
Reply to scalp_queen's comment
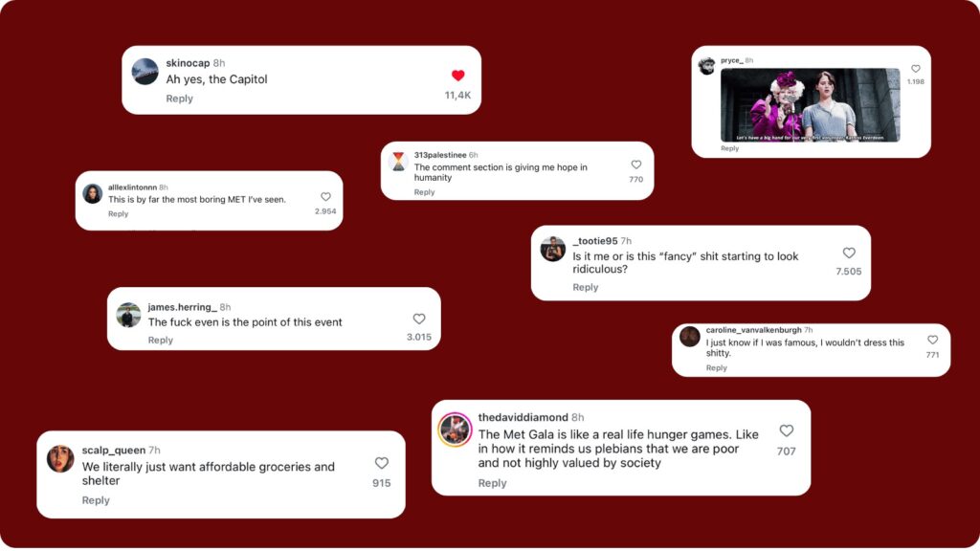[96, 500]
